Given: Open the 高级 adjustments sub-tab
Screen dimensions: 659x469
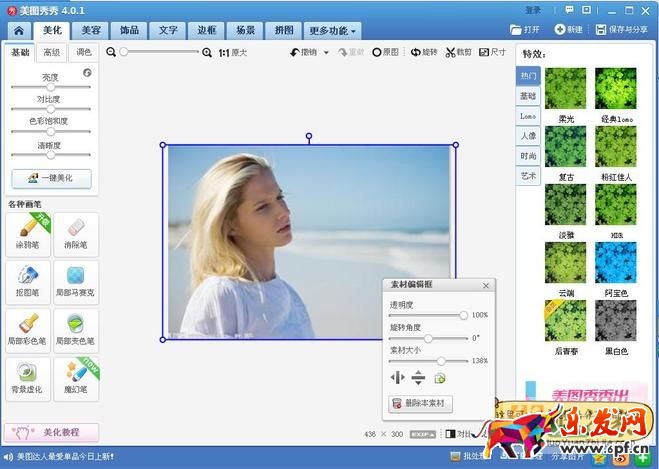Looking at the screenshot, I should tap(51, 52).
